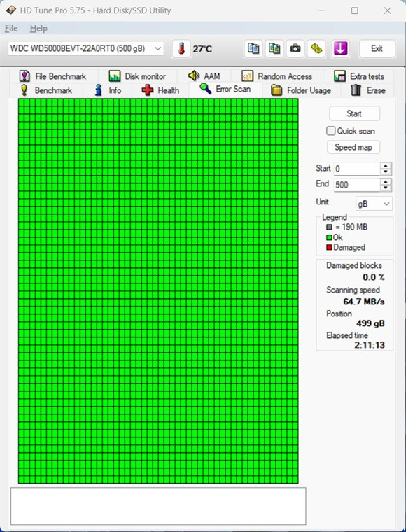Open the Health tab with red cross
The image size is (406, 532).
pos(160,90)
